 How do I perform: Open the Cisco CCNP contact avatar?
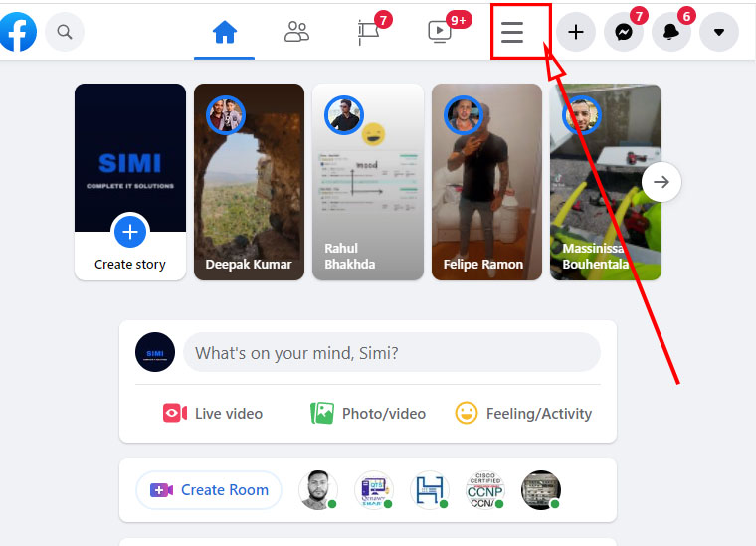(x=485, y=490)
